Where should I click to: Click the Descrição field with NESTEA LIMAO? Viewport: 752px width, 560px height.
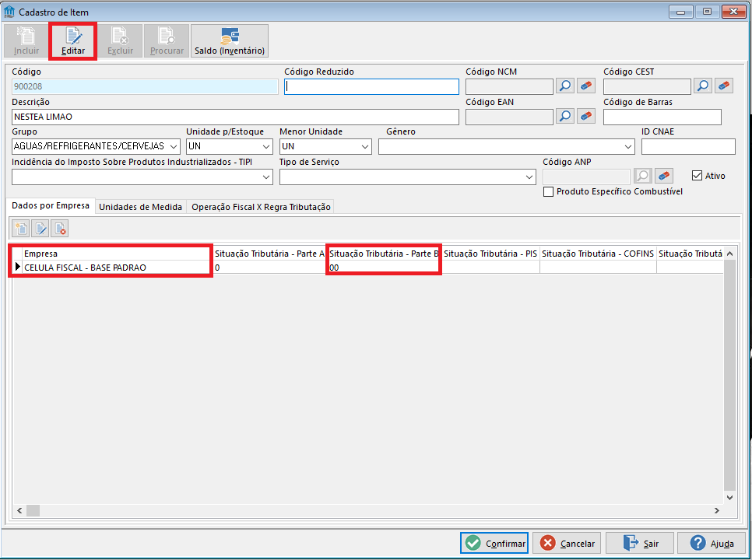coord(235,117)
